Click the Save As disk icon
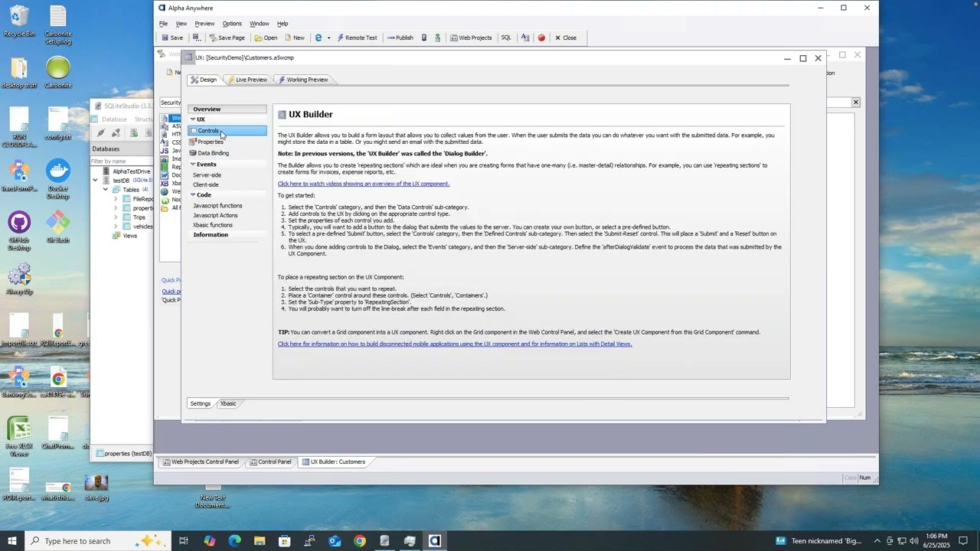This screenshot has height=551, width=980. coord(197,37)
